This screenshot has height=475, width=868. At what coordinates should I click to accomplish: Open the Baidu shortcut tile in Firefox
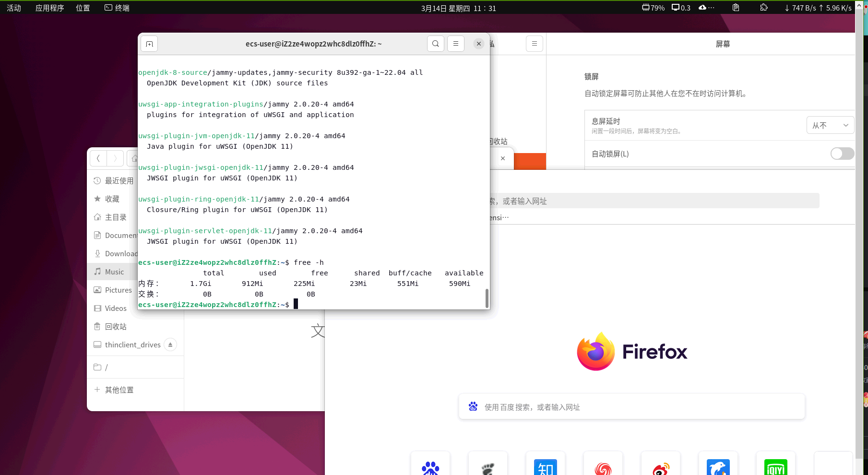click(430, 463)
